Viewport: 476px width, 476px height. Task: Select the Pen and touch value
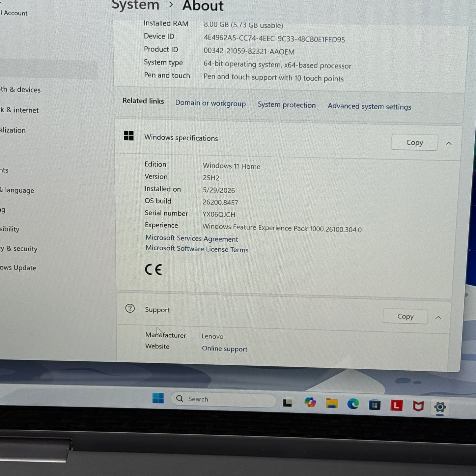click(x=273, y=77)
